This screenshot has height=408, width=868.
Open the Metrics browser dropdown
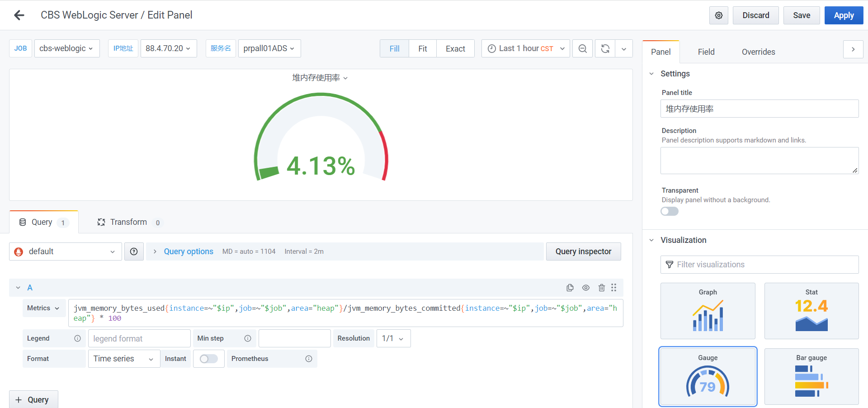click(x=44, y=308)
